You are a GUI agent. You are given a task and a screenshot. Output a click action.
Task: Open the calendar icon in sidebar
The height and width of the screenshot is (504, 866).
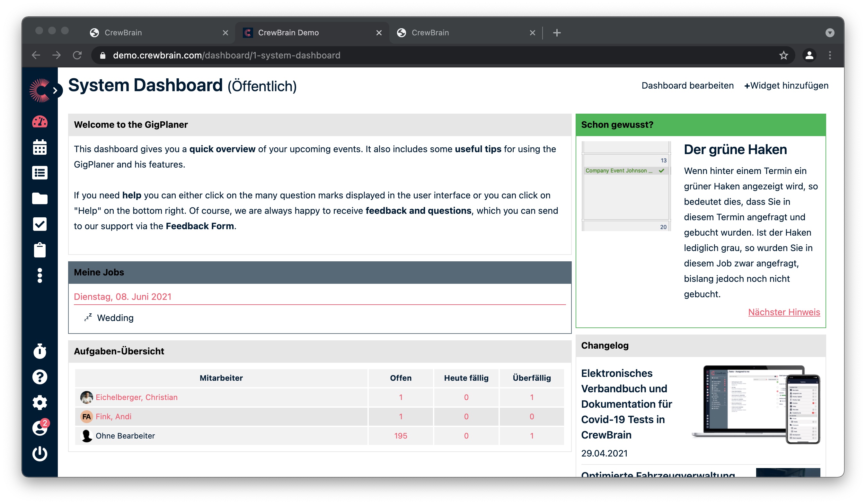tap(40, 147)
